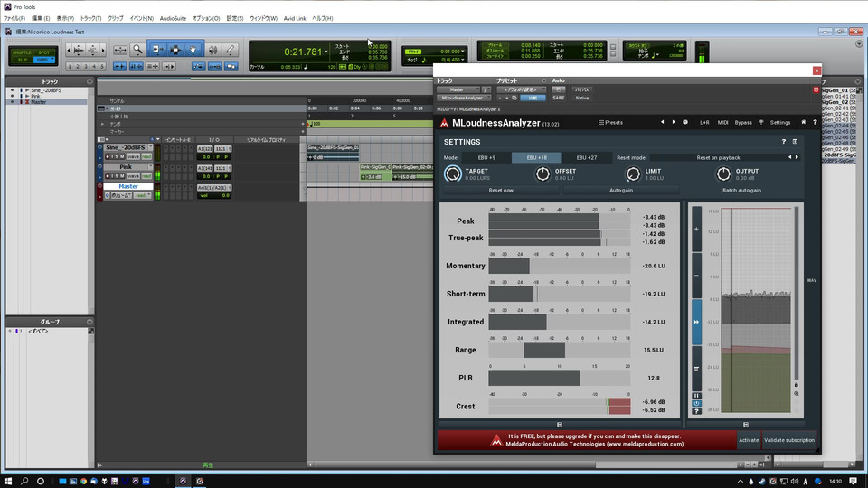Click the WiFi-like icon beside Bypass
868x488 pixels.
[x=761, y=122]
